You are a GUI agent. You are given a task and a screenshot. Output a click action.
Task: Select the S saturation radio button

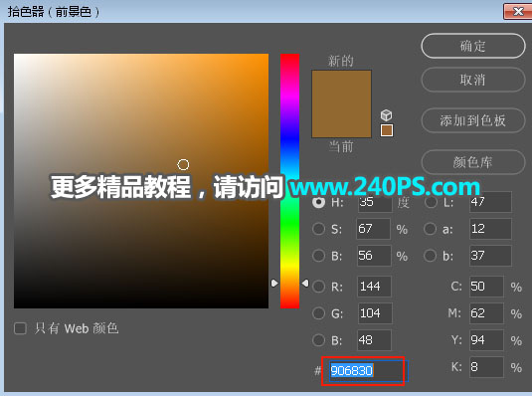tap(318, 229)
